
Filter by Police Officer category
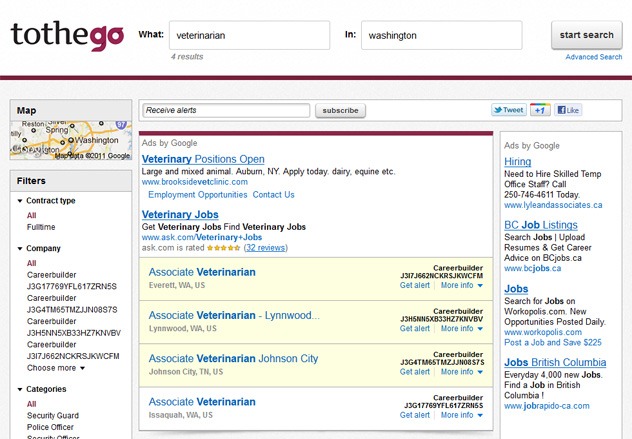[50, 427]
